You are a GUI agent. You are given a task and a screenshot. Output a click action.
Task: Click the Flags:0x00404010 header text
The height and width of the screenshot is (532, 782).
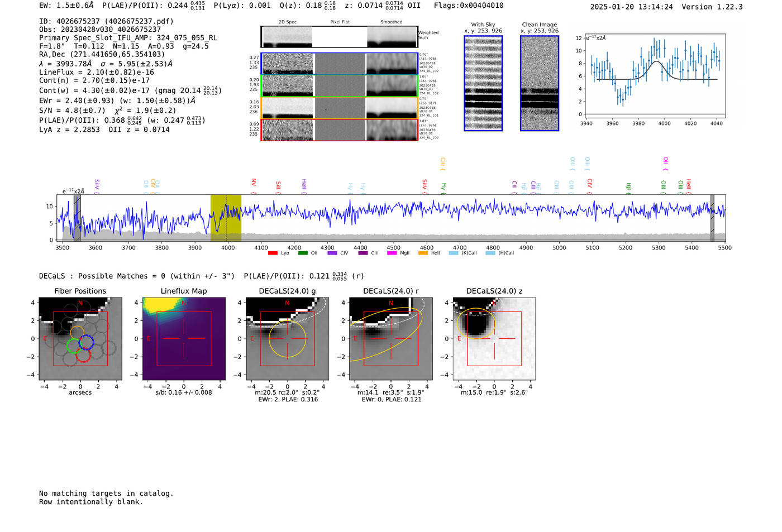coord(469,6)
